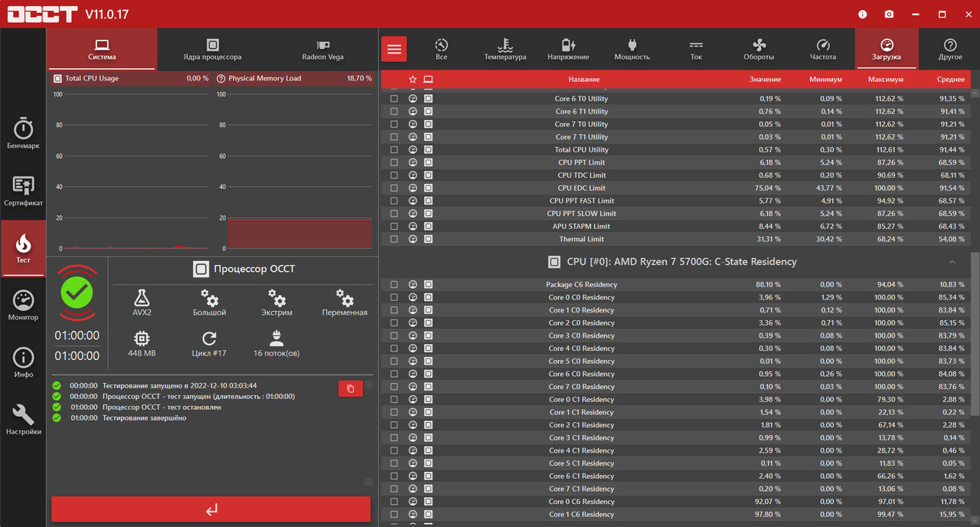
Task: Select the Большой data set option
Action: tap(209, 303)
